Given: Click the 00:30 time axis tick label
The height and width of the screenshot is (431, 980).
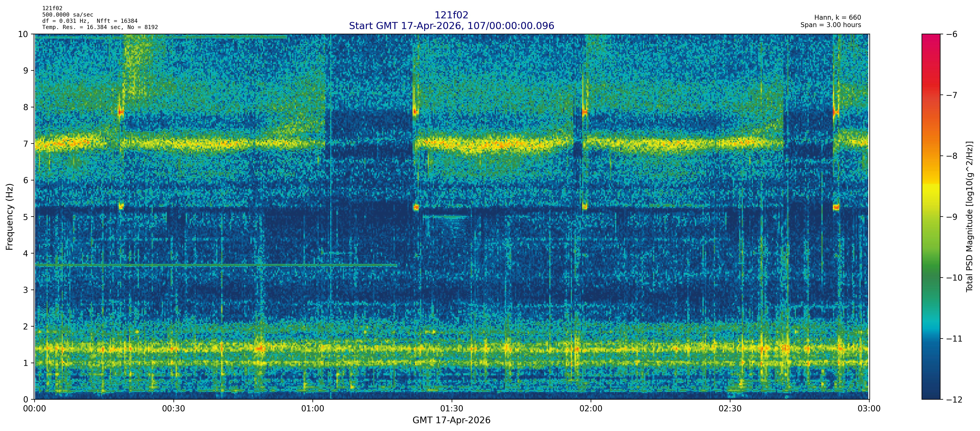Looking at the screenshot, I should (x=173, y=409).
